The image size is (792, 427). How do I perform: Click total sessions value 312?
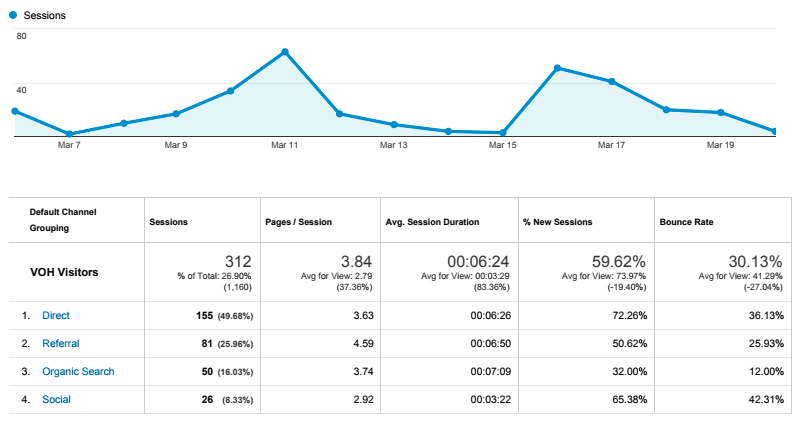[x=238, y=262]
